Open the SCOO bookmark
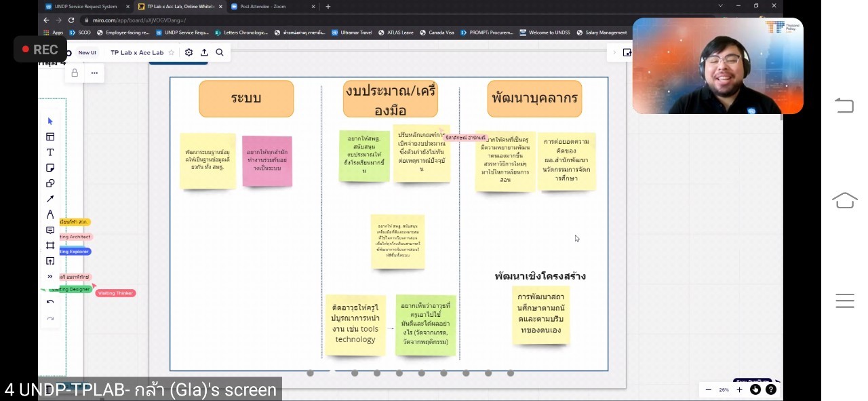The height and width of the screenshot is (401, 868). 80,32
